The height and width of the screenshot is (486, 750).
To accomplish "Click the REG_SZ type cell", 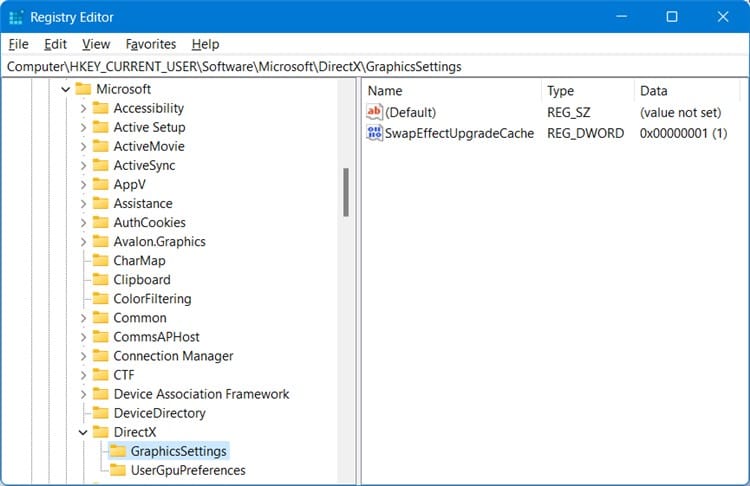I will pyautogui.click(x=569, y=112).
